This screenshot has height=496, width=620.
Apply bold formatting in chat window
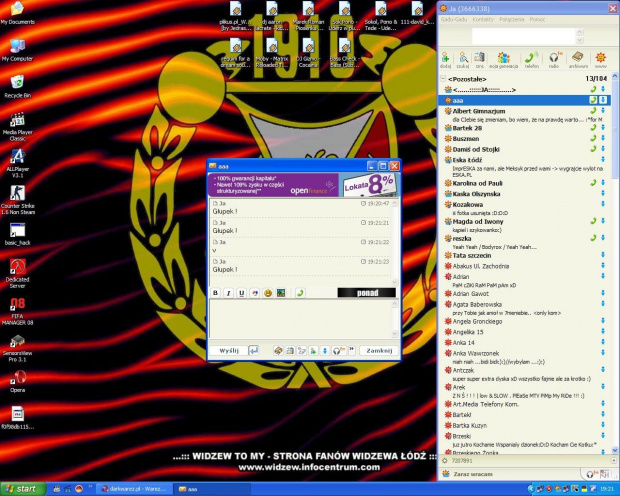tap(215, 293)
